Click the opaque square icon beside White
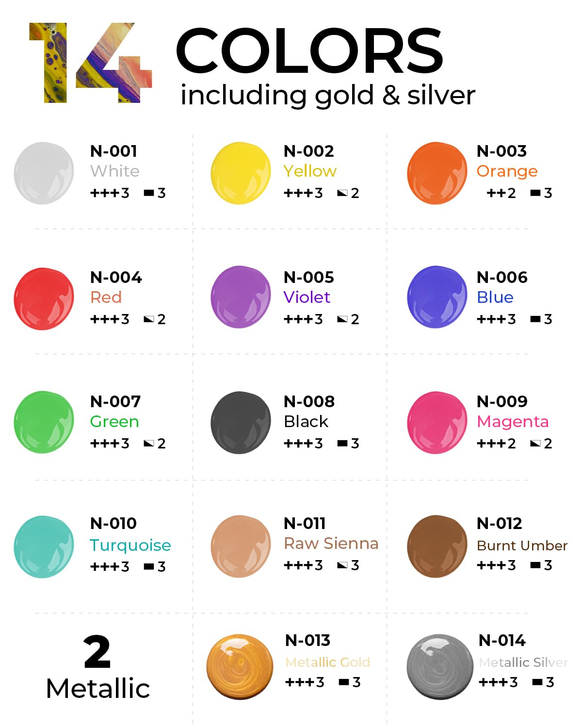The image size is (582, 728). (x=148, y=193)
